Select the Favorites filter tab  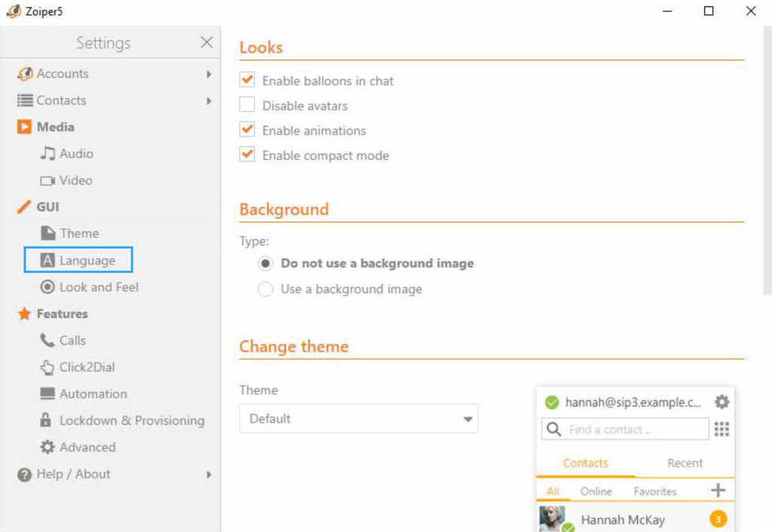coord(655,491)
